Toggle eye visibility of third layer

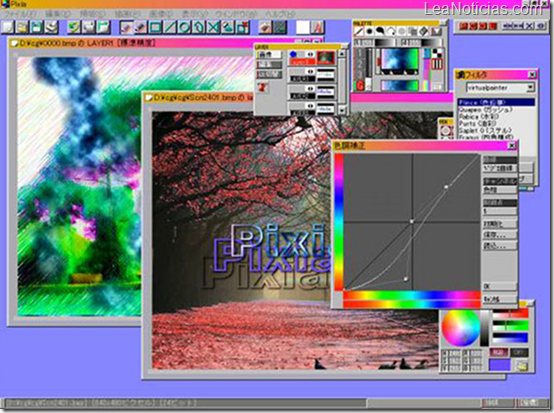pos(310,89)
